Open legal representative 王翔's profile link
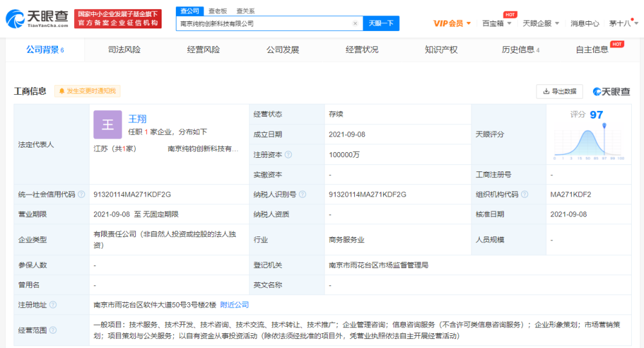Image resolution: width=644 pixels, height=348 pixels. (x=138, y=119)
